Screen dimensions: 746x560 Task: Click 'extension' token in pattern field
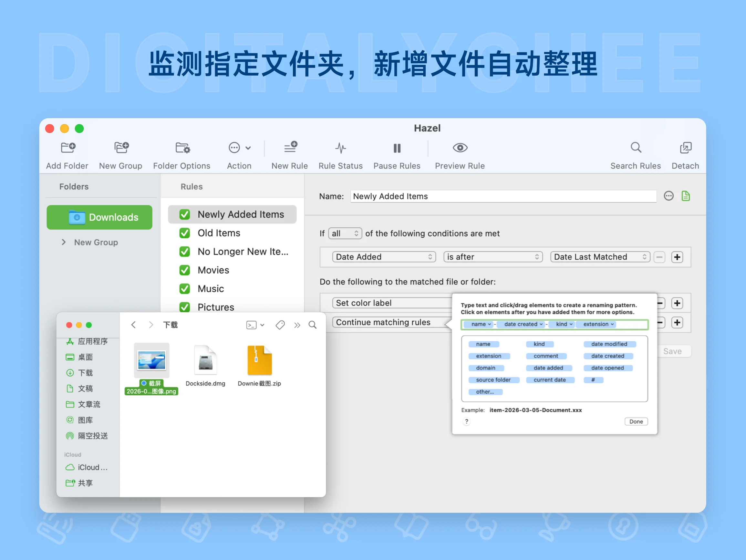(x=596, y=324)
